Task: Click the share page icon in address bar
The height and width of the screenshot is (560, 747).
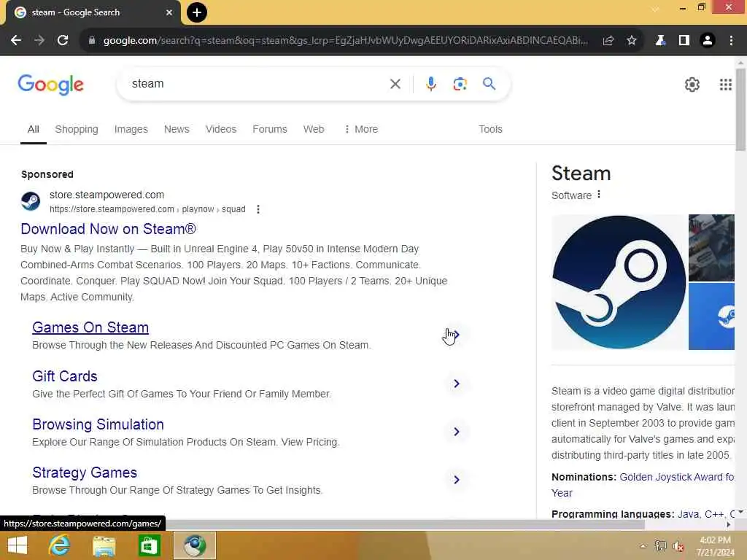Action: pyautogui.click(x=608, y=41)
